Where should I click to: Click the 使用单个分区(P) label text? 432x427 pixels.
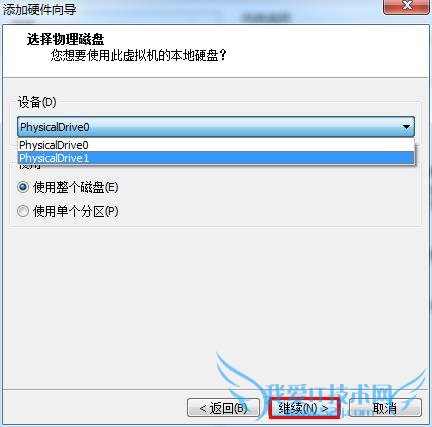click(76, 211)
